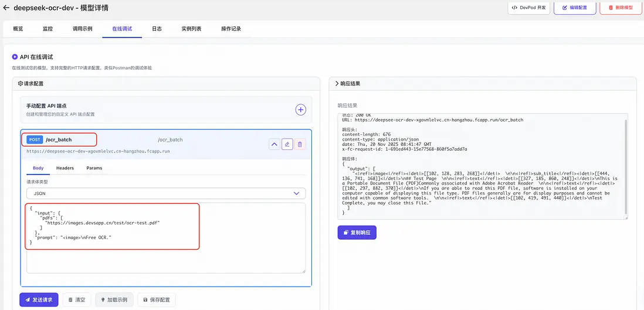Click the API 在线调试 play icon
Screen dimensions: 644x310
[x=15, y=57]
